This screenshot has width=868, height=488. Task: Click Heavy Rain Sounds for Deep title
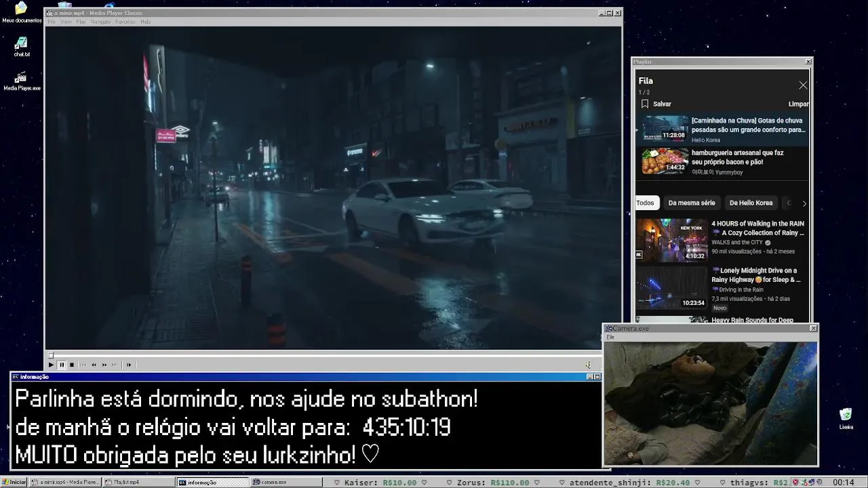coord(752,320)
